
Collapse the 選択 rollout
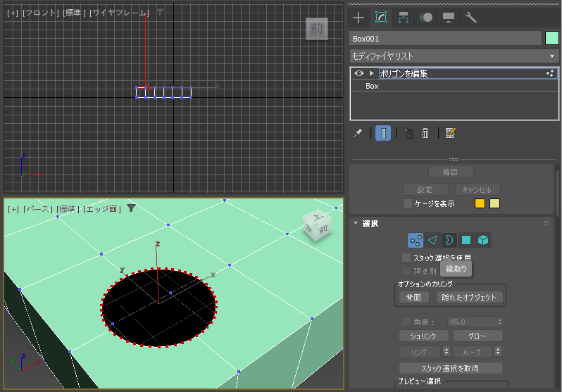(x=356, y=223)
